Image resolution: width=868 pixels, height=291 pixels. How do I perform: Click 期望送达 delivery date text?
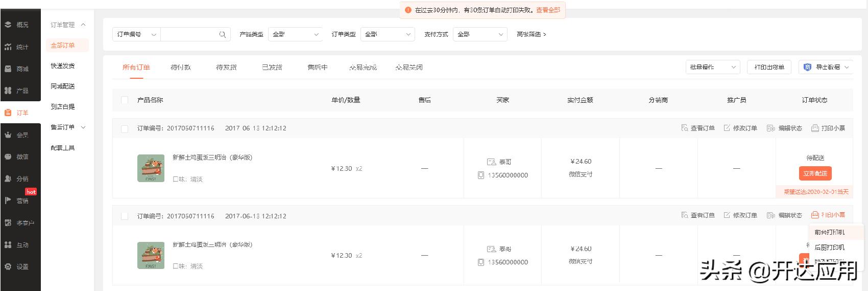click(816, 192)
